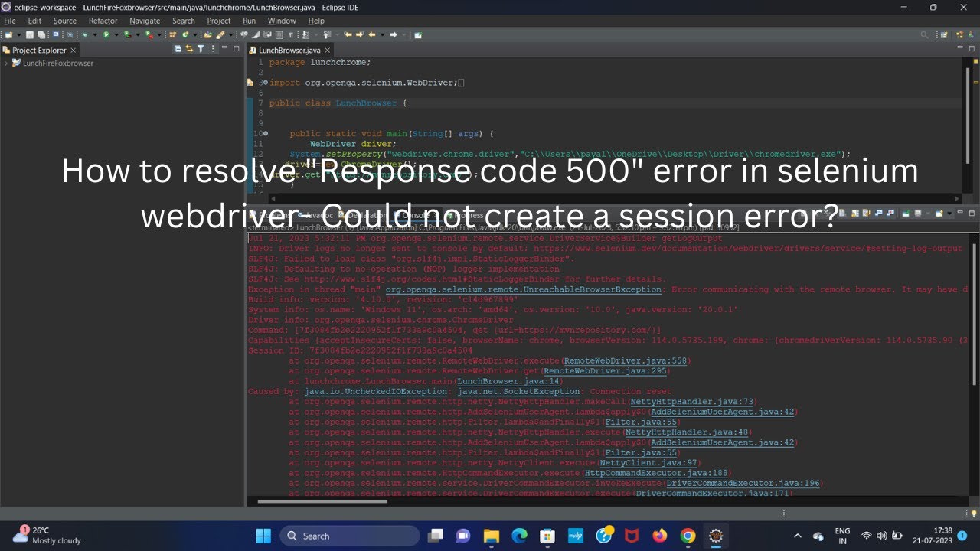Click the Coverage run icon

[126, 34]
